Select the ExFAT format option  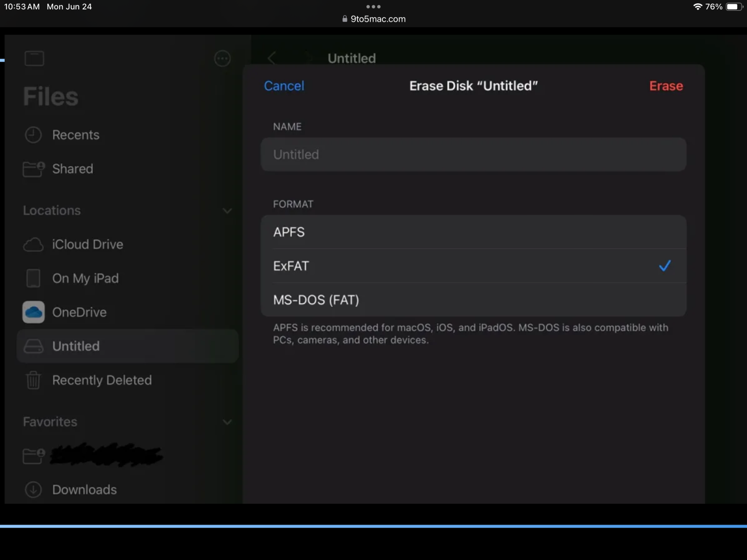tap(473, 266)
